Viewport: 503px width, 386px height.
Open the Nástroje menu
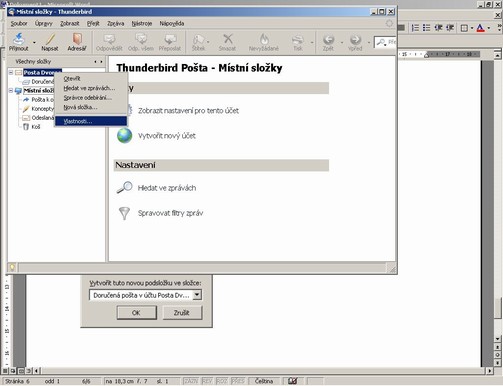142,24
